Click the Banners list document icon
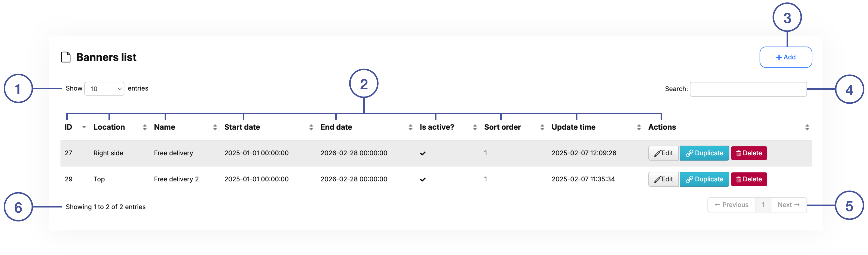This screenshot has height=255, width=868. pyautogui.click(x=66, y=57)
